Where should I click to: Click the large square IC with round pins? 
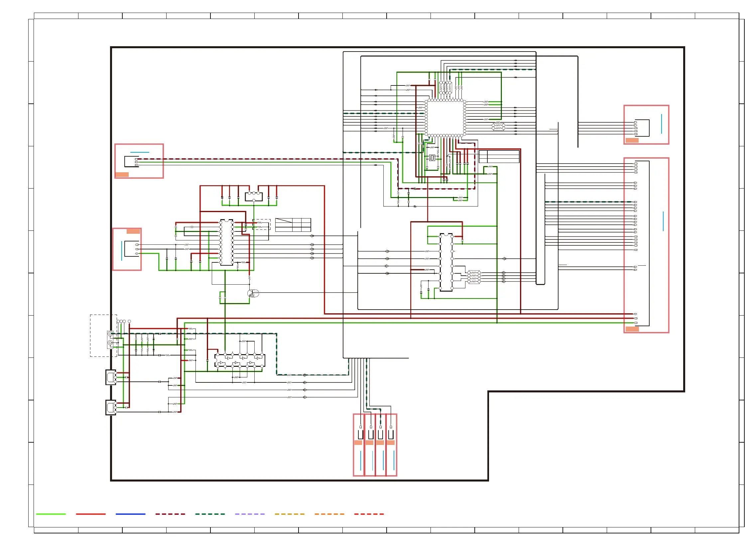pyautogui.click(x=445, y=118)
